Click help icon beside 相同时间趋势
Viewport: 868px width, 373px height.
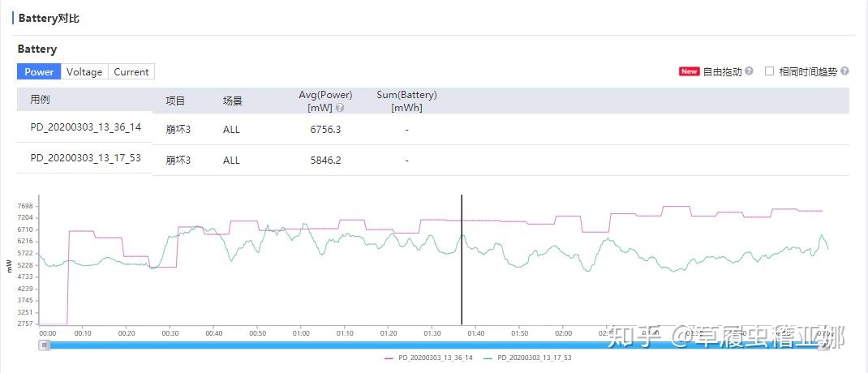844,71
